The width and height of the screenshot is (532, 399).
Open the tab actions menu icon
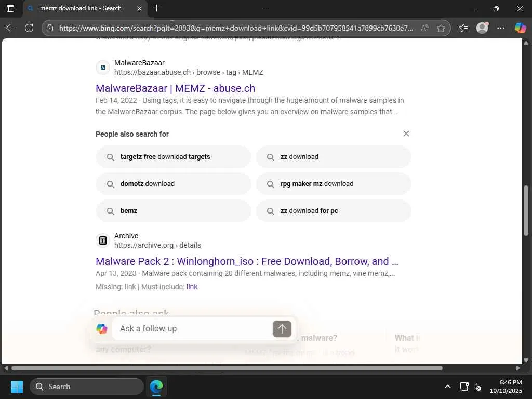pos(10,8)
